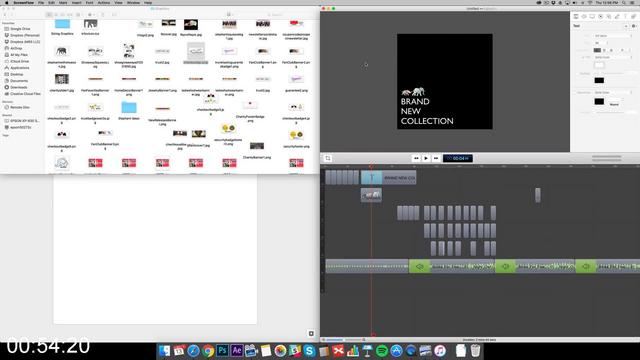This screenshot has height=360, width=640.
Task: Open the backdrop Solid Color dropdown
Action: click(x=613, y=93)
